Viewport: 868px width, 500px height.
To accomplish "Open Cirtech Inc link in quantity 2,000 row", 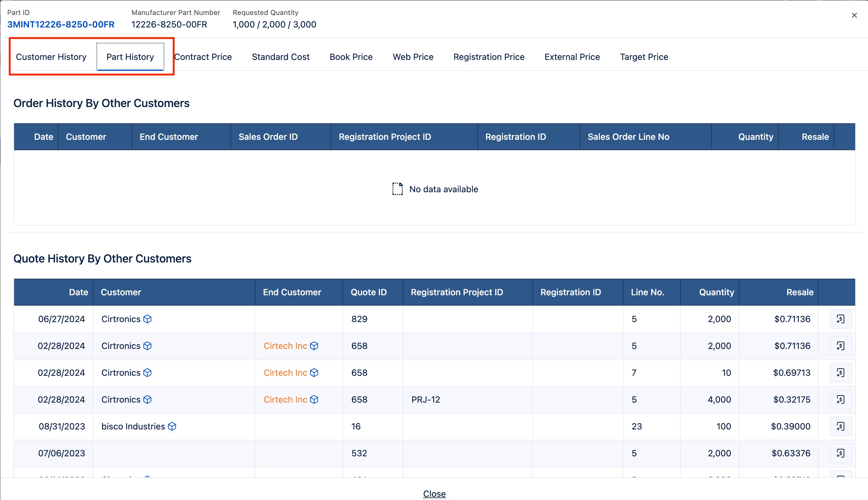I will [x=285, y=346].
